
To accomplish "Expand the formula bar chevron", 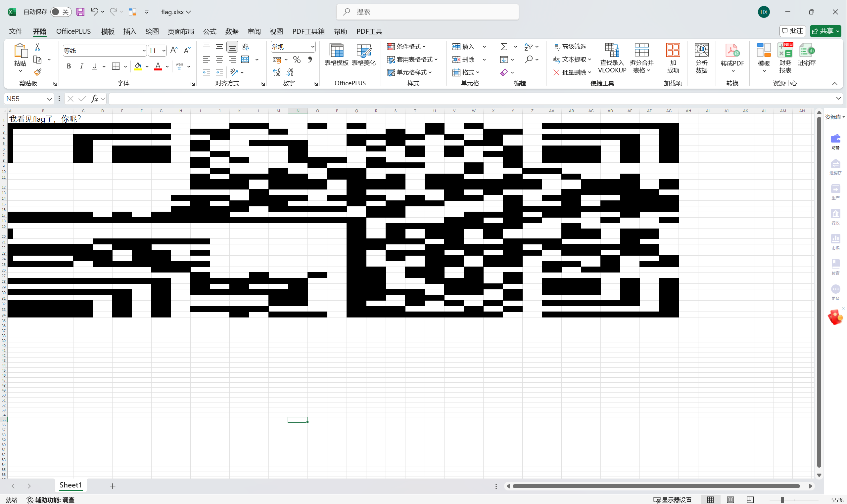I will point(838,98).
